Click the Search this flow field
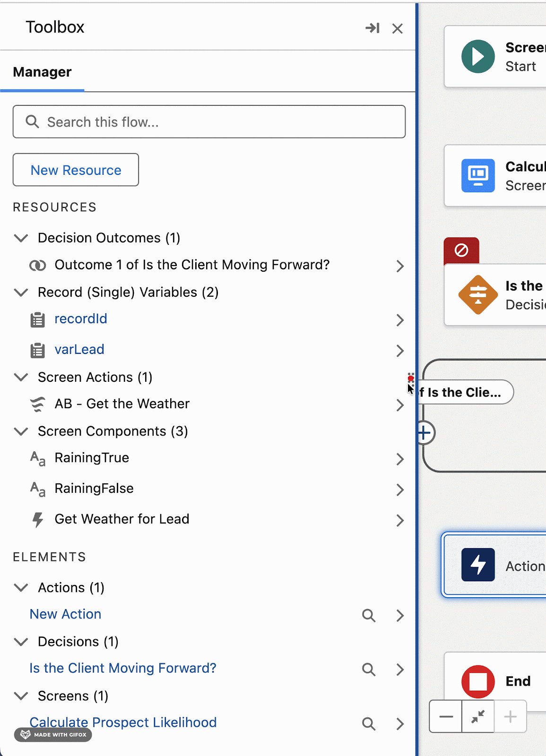 (x=209, y=122)
